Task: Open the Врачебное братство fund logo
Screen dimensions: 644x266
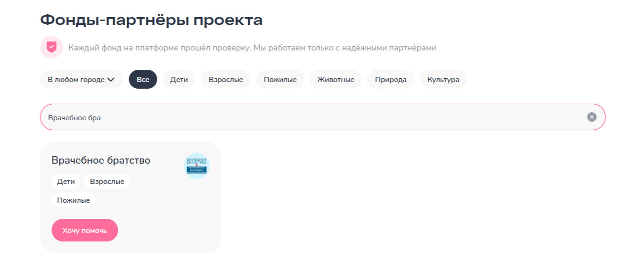Action: pyautogui.click(x=196, y=166)
